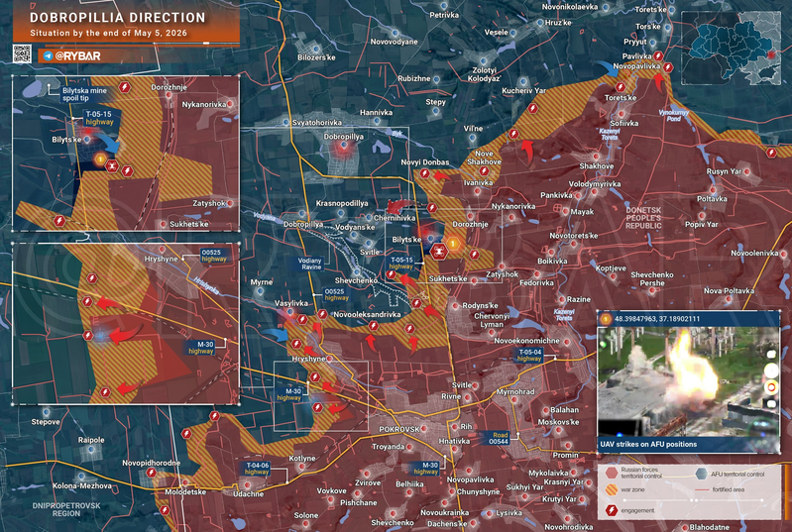Click the Vynokurnyy Pond label
The image size is (792, 532).
point(674,116)
